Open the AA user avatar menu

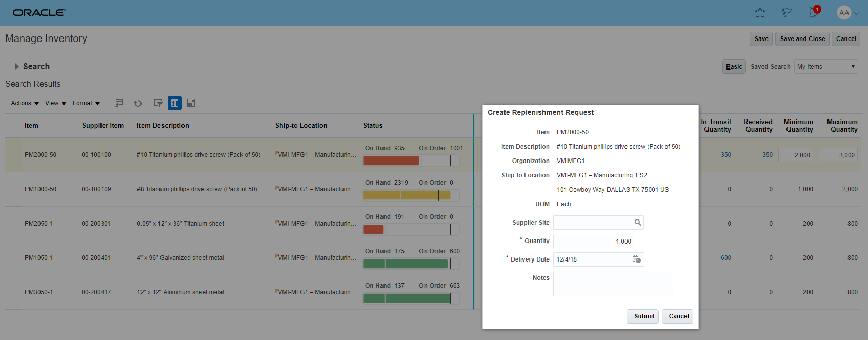pyautogui.click(x=844, y=13)
